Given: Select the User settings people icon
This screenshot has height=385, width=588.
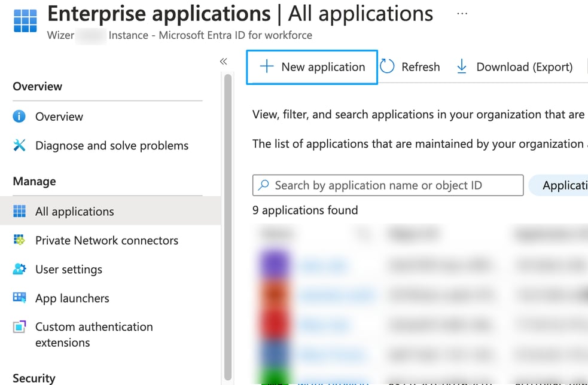Looking at the screenshot, I should (x=19, y=269).
